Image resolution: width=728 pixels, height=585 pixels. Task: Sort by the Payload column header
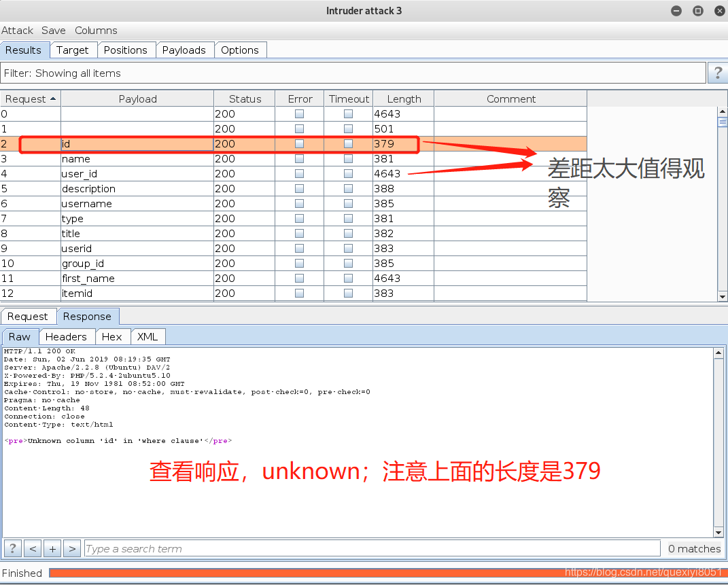tap(137, 99)
